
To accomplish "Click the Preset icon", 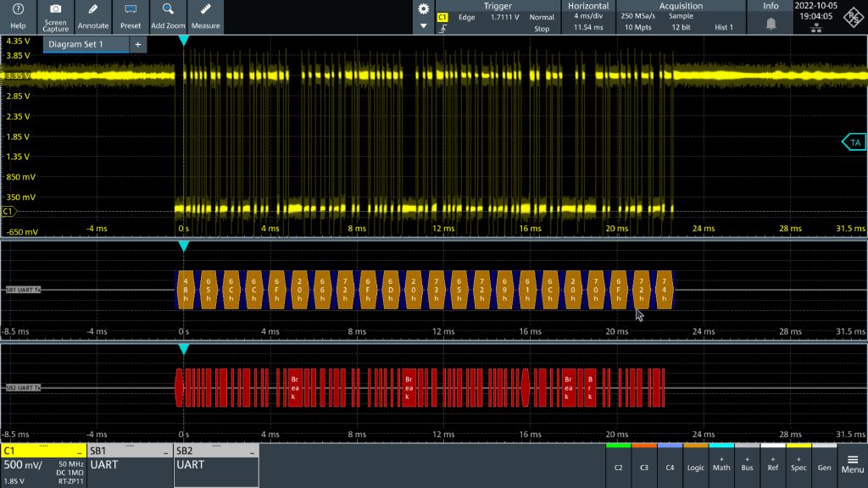I will coord(131,16).
